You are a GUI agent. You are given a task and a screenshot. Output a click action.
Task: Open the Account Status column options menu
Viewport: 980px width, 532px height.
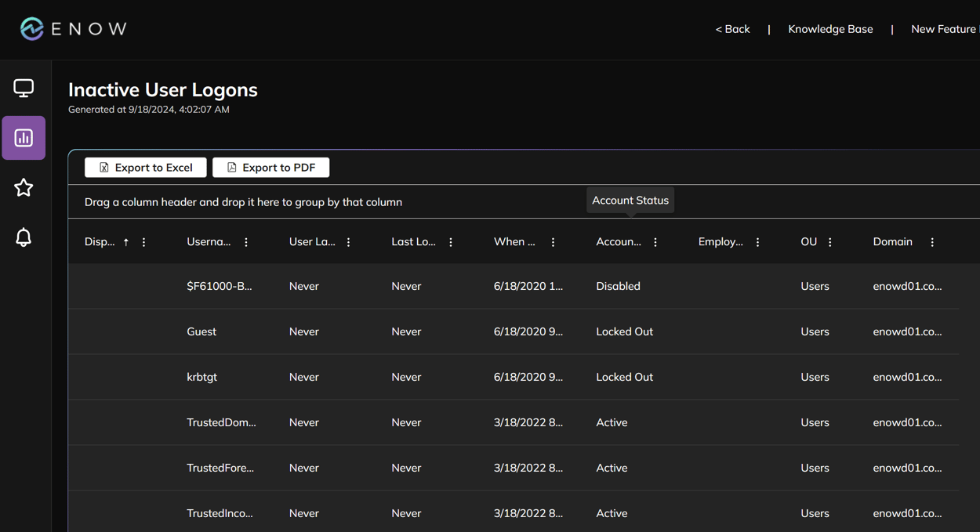(655, 242)
